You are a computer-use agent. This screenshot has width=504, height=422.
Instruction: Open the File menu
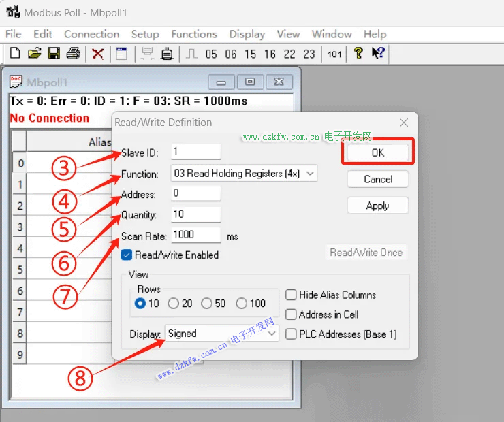point(13,34)
